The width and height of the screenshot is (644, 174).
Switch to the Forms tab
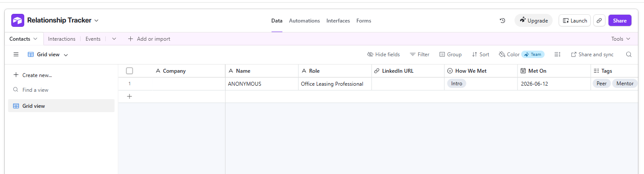click(364, 21)
